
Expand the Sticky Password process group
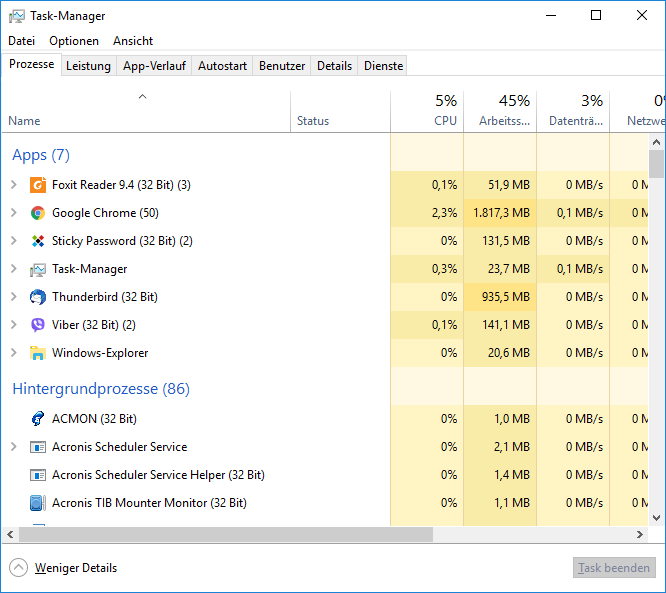click(14, 241)
